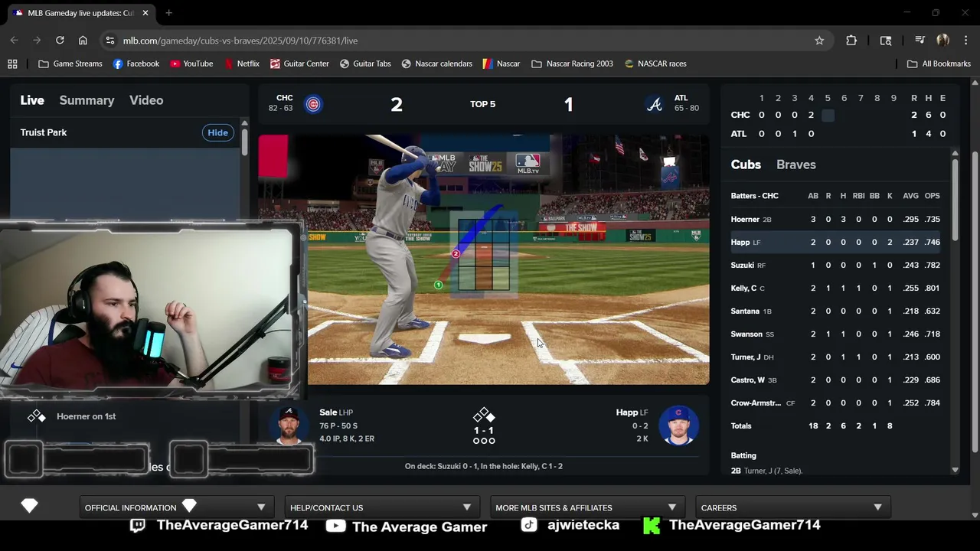Switch to the Live tab

pyautogui.click(x=32, y=100)
